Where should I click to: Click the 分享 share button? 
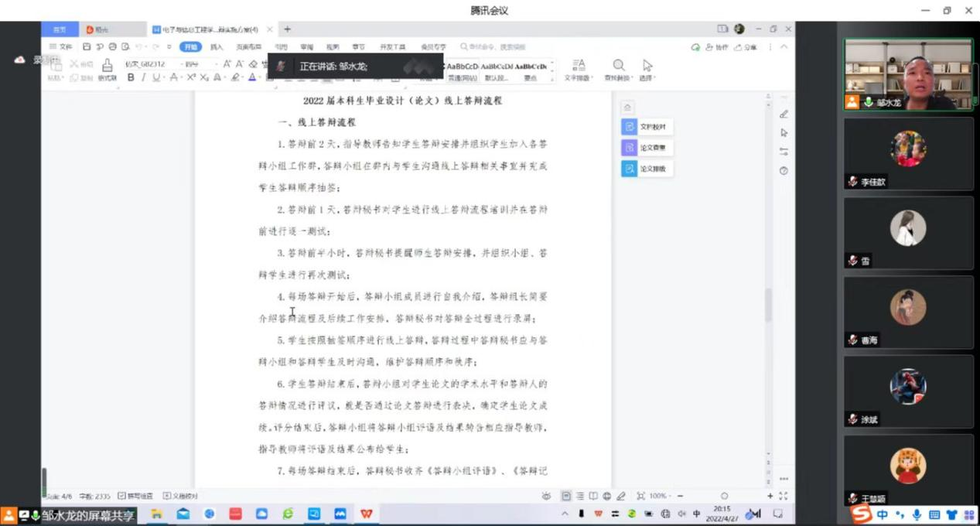pos(747,47)
